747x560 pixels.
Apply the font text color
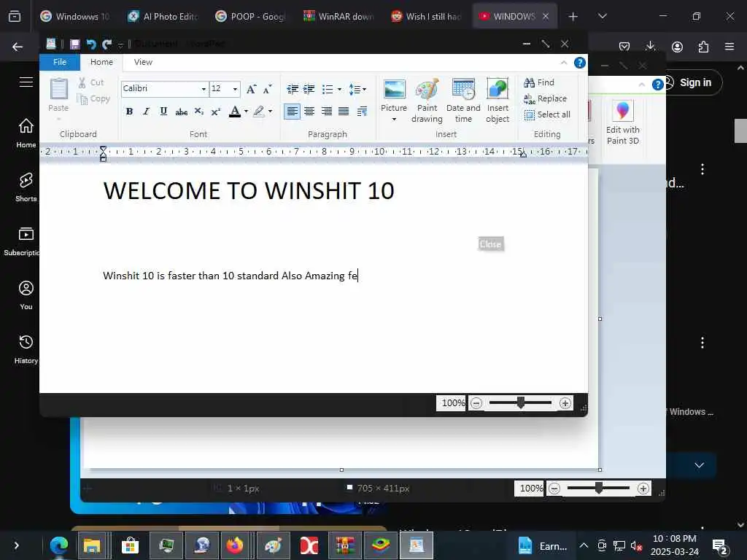point(234,112)
